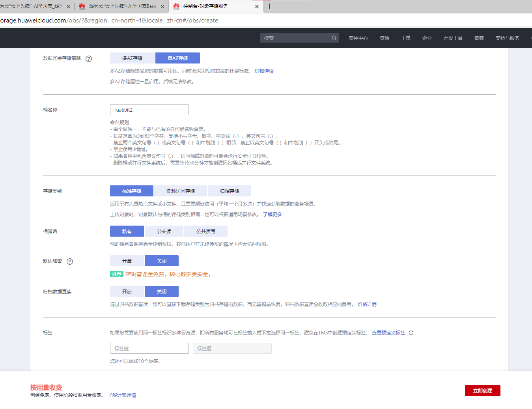Click the 桶名称 field label
The image size is (532, 409).
click(50, 110)
